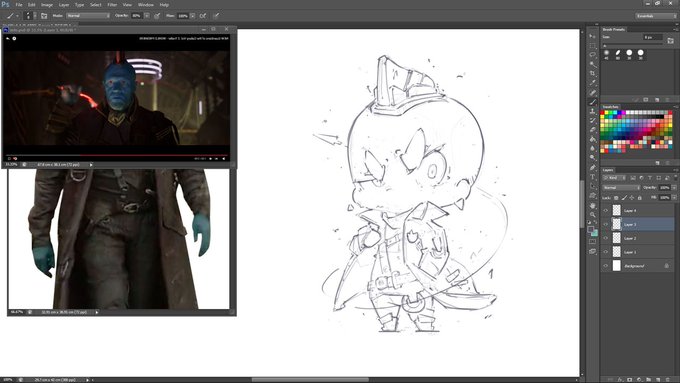Open the Essentials workspace dropdown

coord(656,16)
